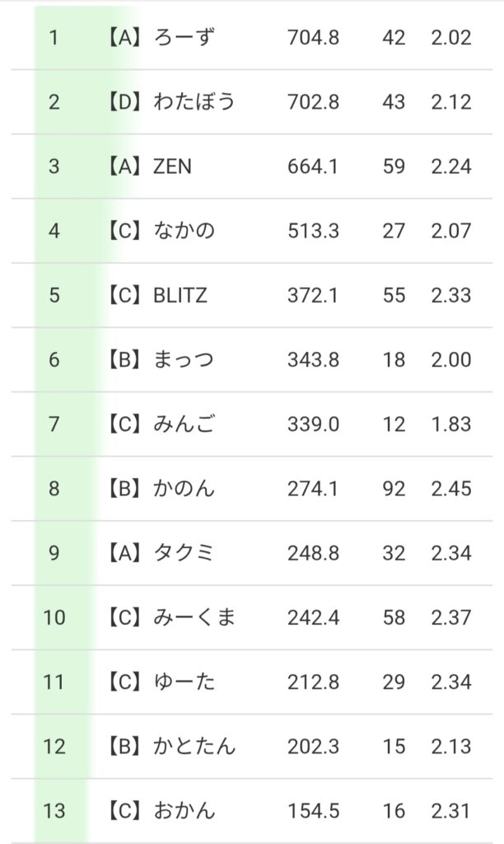Click player name なかの

tap(184, 231)
